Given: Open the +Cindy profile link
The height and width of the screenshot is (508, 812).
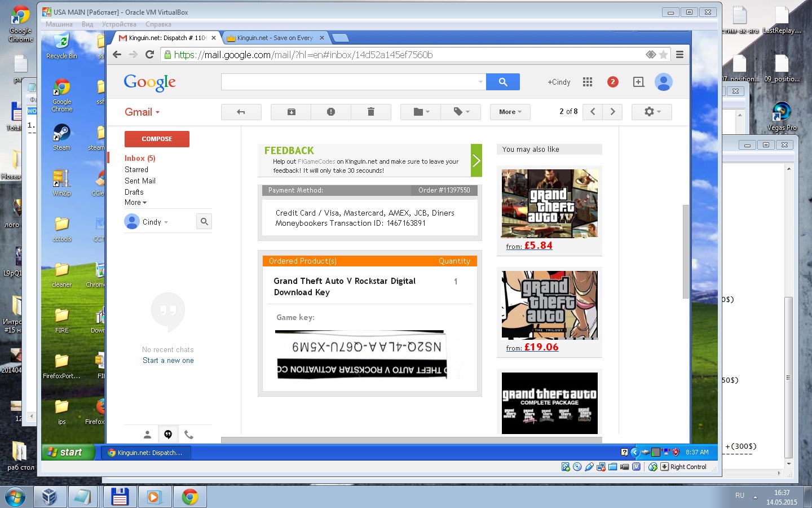Looking at the screenshot, I should click(559, 82).
